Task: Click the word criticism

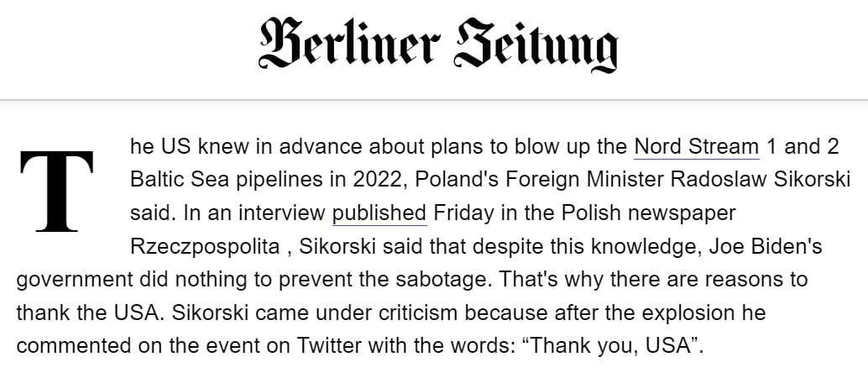Action: (x=394, y=312)
